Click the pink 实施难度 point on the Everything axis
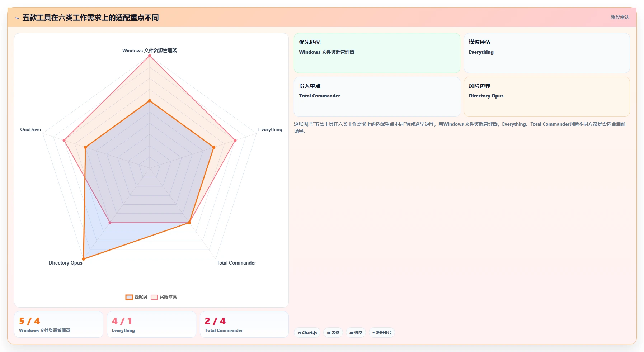This screenshot has height=352, width=644. [235, 140]
